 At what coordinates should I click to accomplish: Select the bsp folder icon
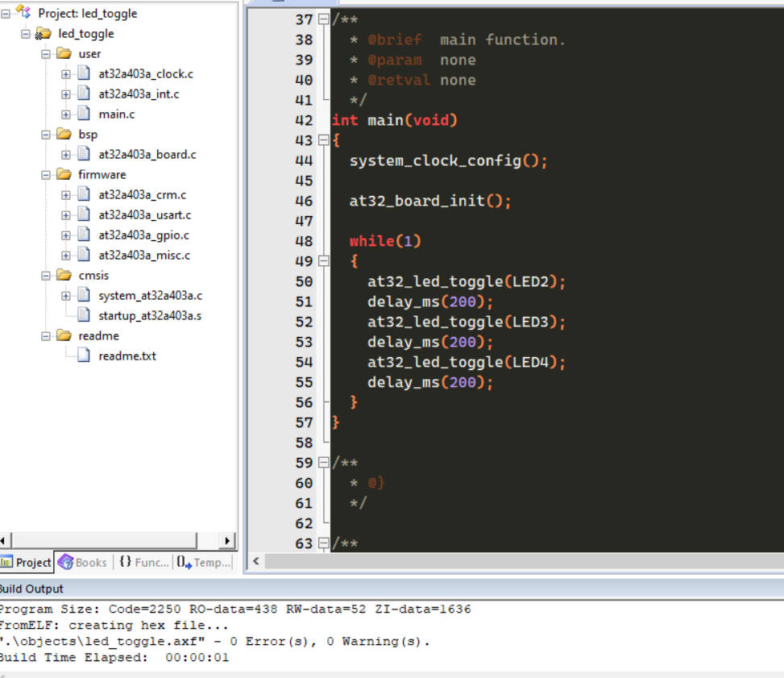pyautogui.click(x=64, y=134)
